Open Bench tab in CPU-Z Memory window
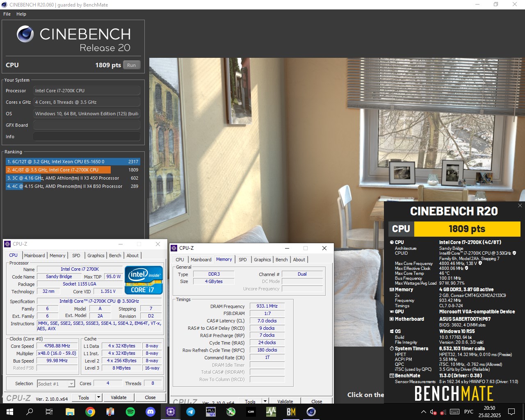 click(x=282, y=260)
